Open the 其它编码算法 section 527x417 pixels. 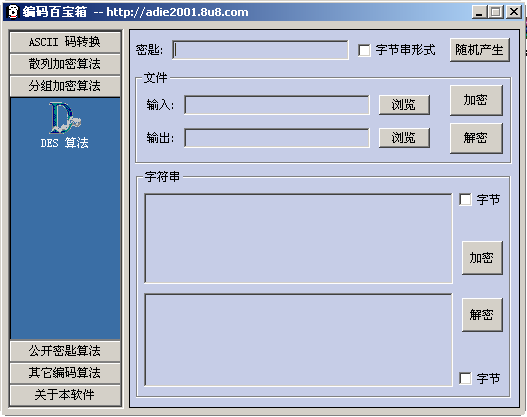[65, 373]
